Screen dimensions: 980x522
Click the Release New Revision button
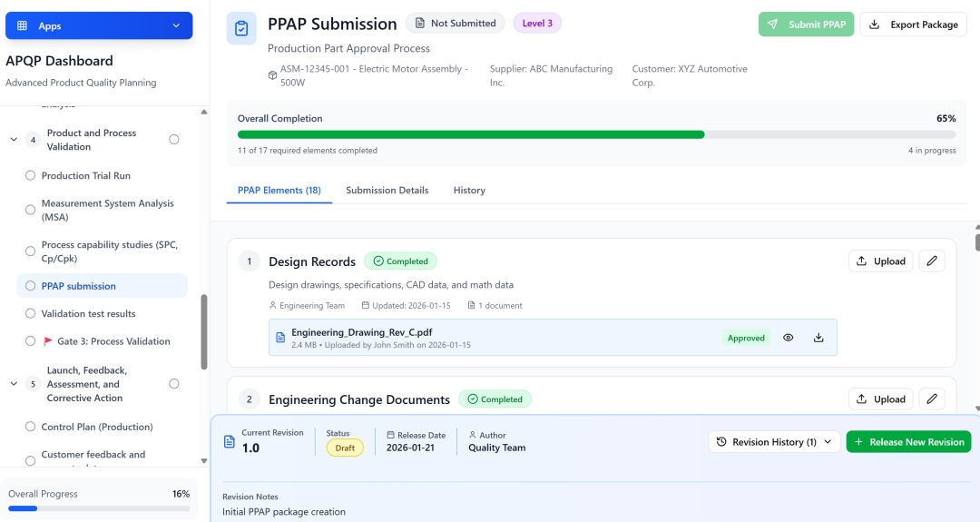click(908, 442)
